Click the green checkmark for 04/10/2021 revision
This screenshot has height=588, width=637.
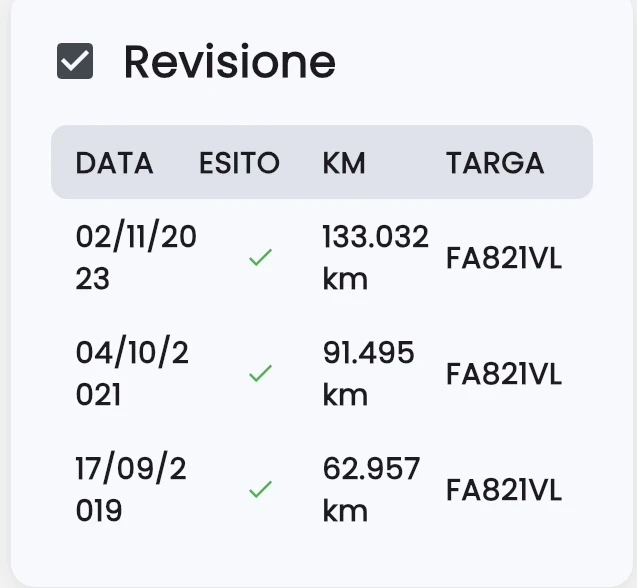[260, 374]
